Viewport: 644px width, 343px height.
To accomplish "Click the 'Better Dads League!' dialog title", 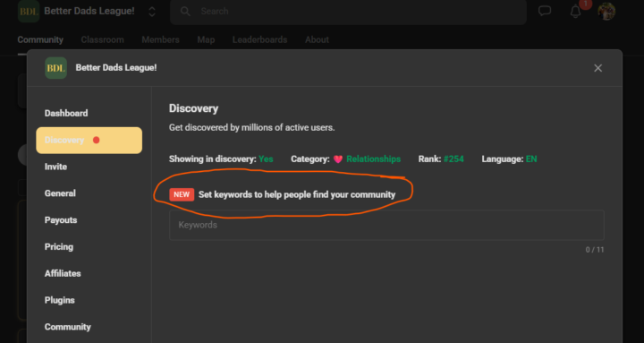I will [116, 68].
